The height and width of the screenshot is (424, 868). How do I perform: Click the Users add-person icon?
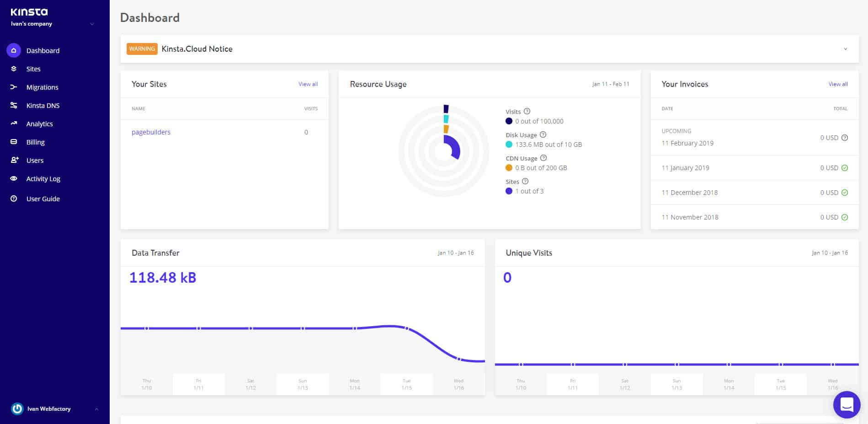(14, 160)
